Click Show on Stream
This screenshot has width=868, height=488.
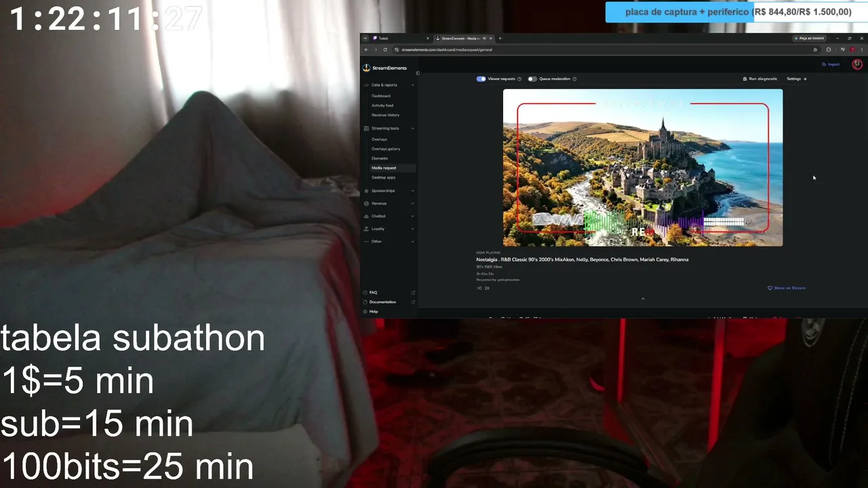click(787, 288)
